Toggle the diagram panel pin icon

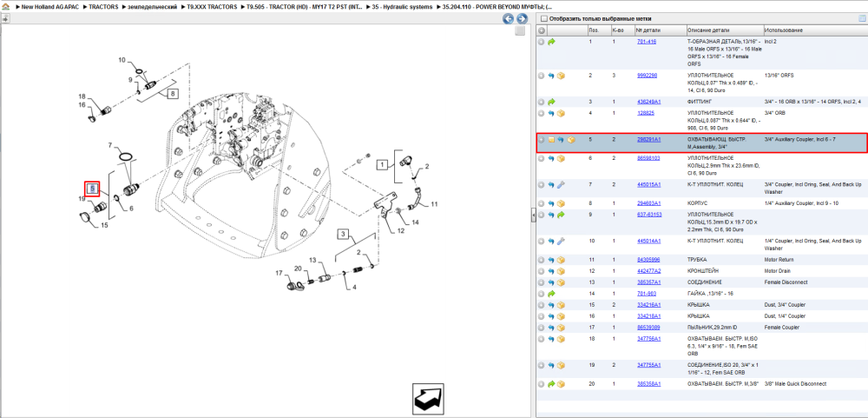pos(5,18)
